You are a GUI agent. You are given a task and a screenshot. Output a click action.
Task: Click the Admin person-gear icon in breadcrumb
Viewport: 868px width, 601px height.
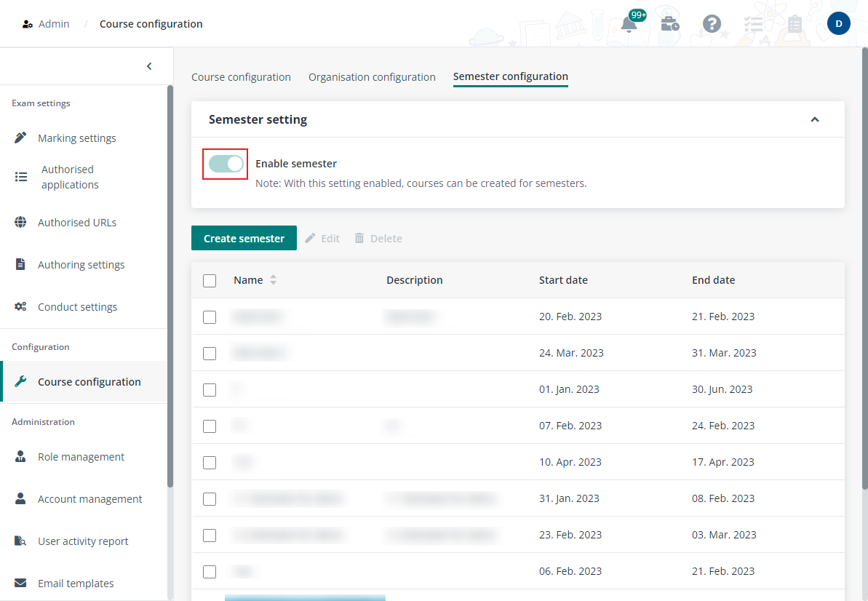click(27, 24)
